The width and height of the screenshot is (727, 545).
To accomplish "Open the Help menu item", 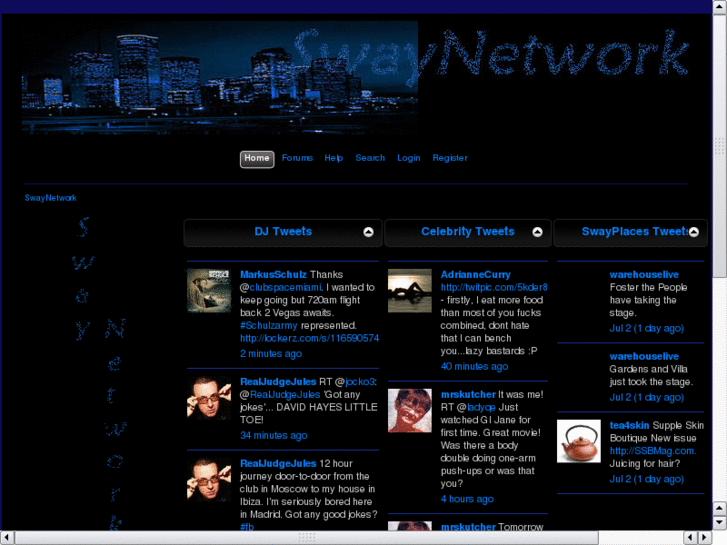I will coord(333,158).
